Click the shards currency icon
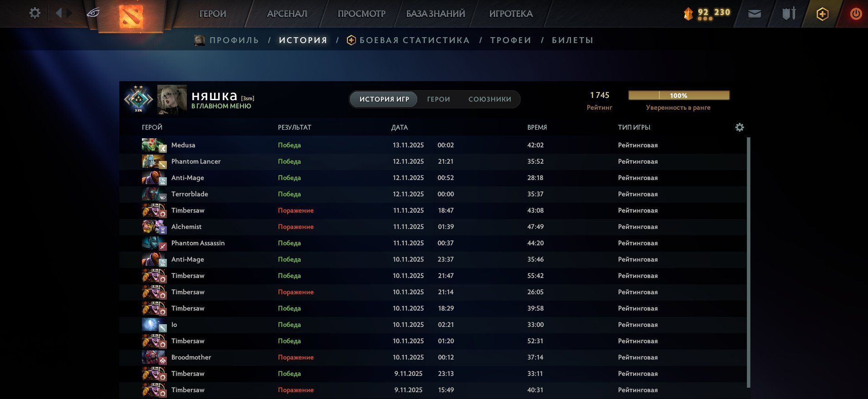This screenshot has width=868, height=399. click(688, 14)
